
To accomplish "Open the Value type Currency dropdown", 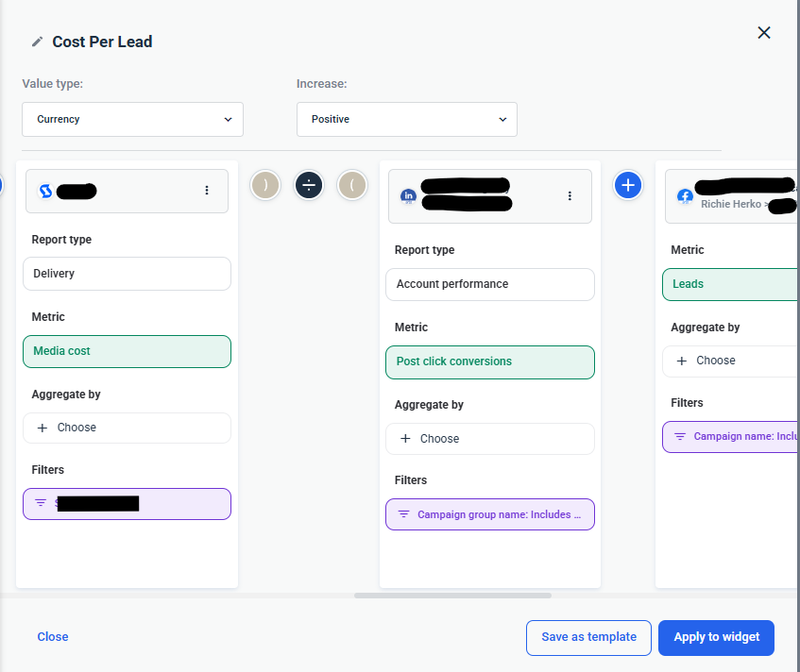I will click(x=132, y=119).
